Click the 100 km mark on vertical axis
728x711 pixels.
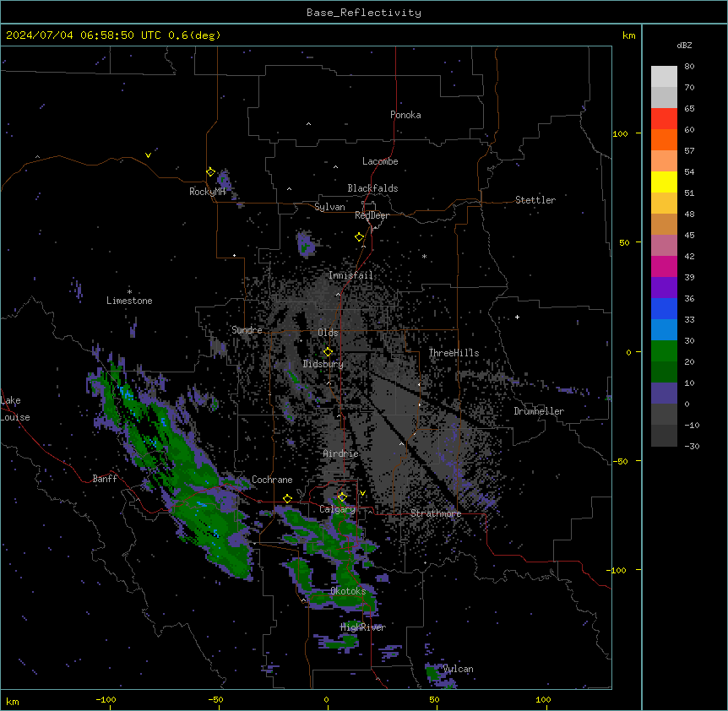click(620, 133)
